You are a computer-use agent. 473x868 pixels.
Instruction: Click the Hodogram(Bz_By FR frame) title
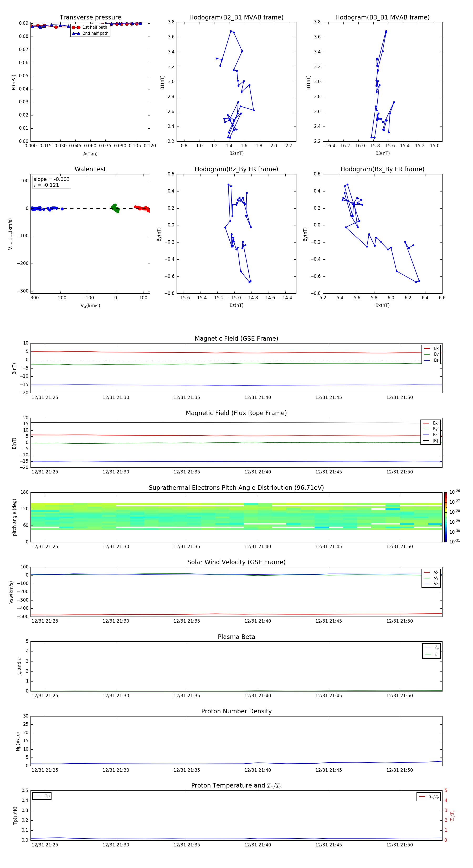(x=236, y=169)
